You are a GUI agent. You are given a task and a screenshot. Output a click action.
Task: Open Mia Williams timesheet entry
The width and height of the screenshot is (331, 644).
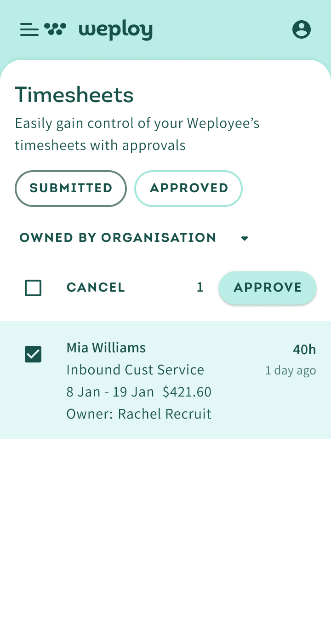tap(106, 348)
